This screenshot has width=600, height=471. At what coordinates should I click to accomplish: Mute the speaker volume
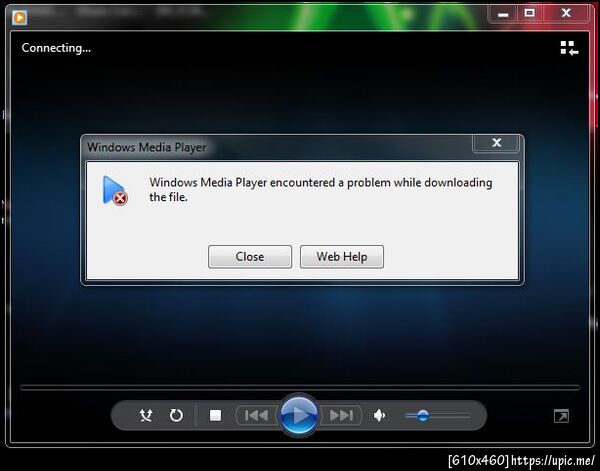pyautogui.click(x=379, y=415)
